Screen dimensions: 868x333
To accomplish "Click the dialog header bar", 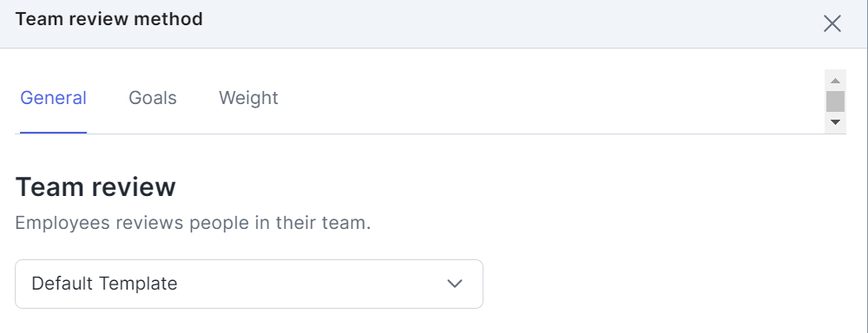I will (434, 23).
